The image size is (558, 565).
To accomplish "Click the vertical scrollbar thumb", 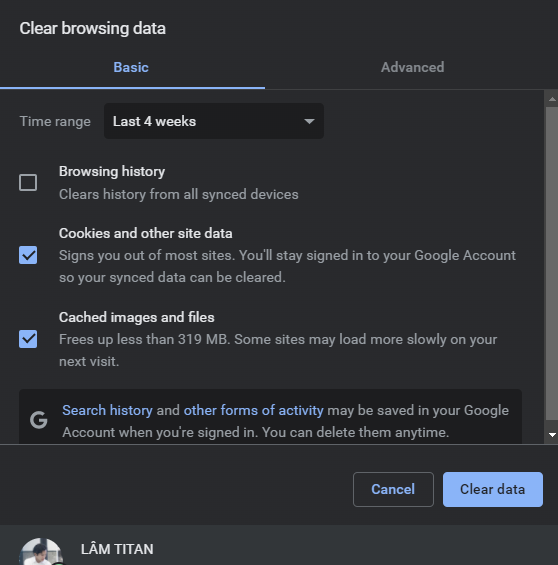I will coord(552,263).
